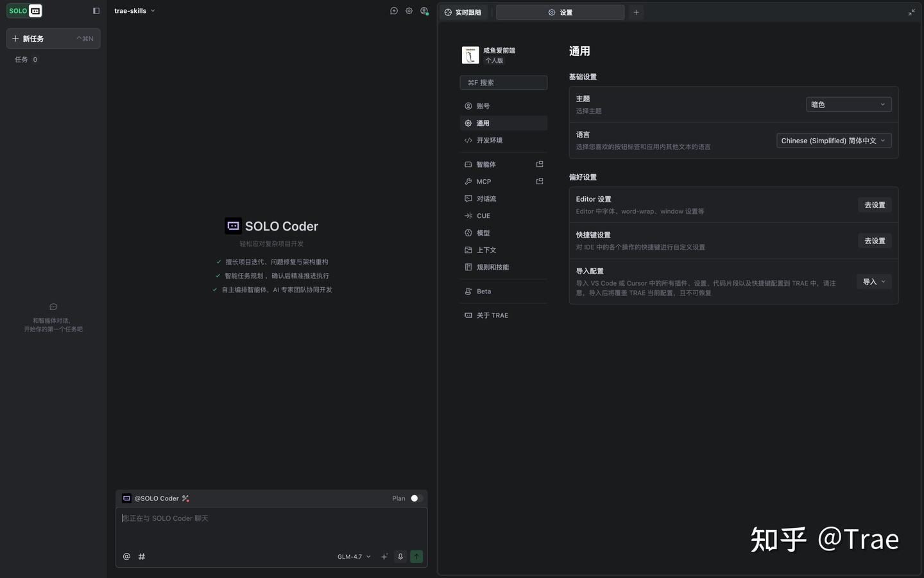This screenshot has height=578, width=924.
Task: Click 去设置 for Editor 设置
Action: coord(875,205)
